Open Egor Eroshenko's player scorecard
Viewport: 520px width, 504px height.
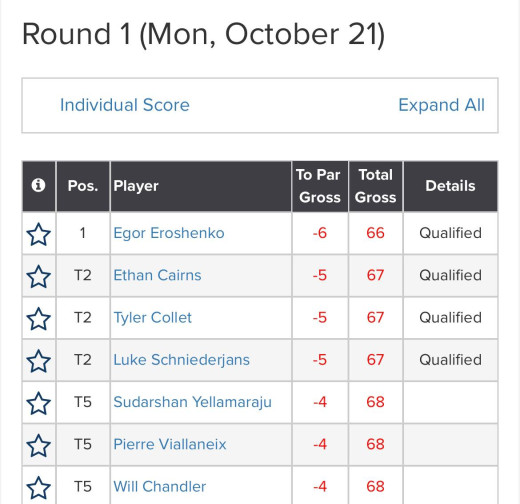click(169, 233)
